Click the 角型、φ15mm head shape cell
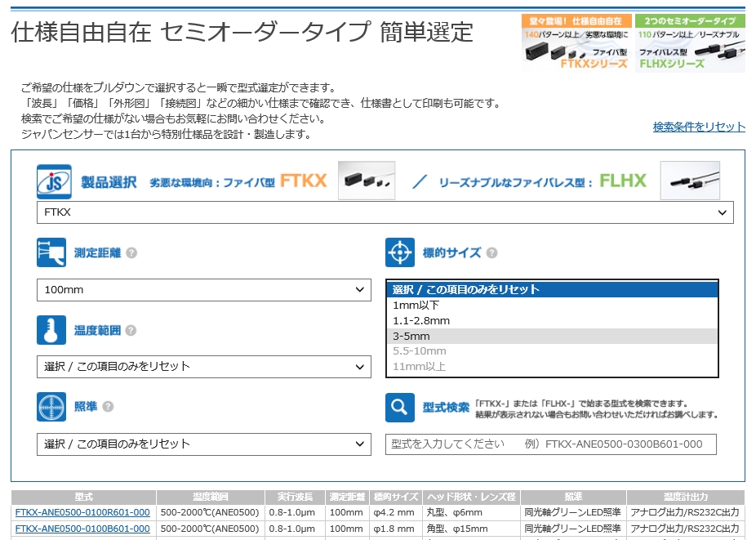 (472, 529)
